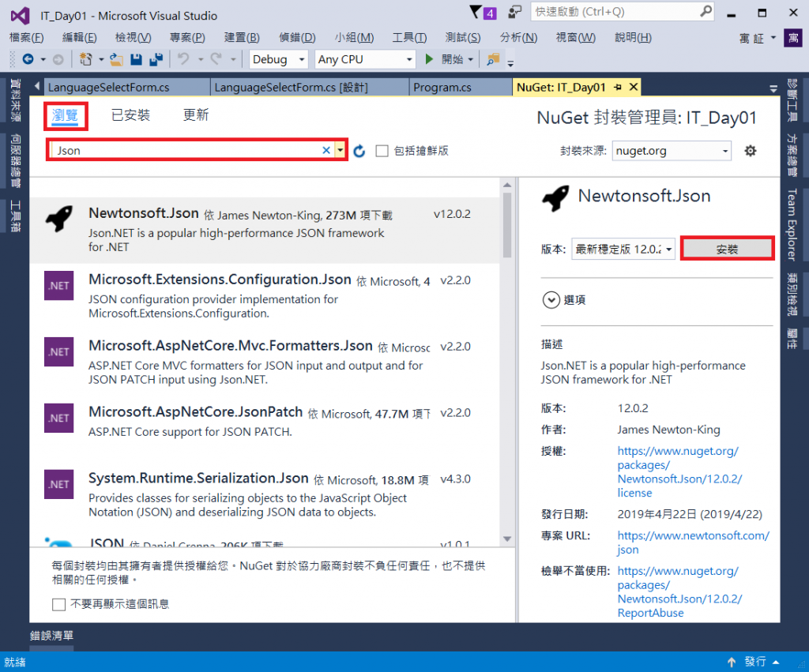Click the Quick Launch search magnifier icon

(706, 11)
